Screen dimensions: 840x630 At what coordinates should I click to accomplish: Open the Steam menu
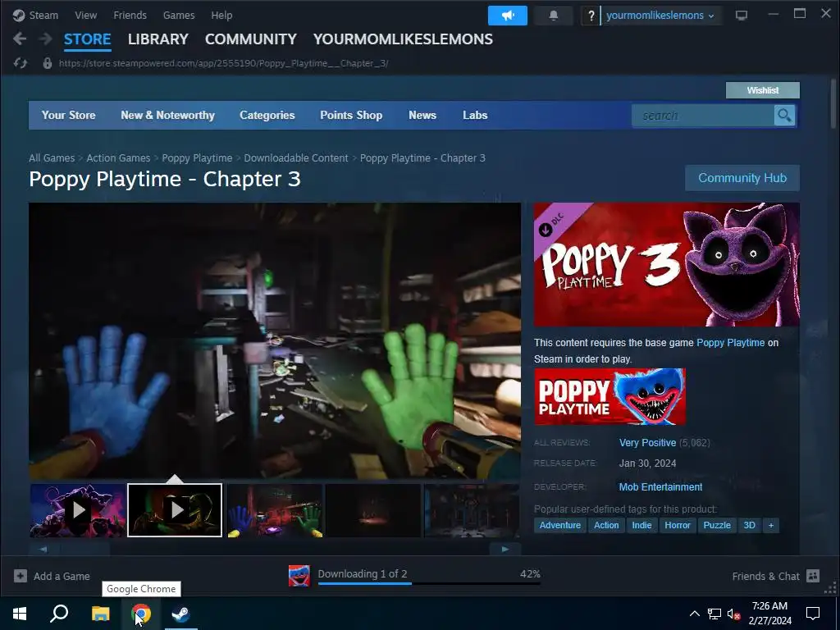click(43, 15)
